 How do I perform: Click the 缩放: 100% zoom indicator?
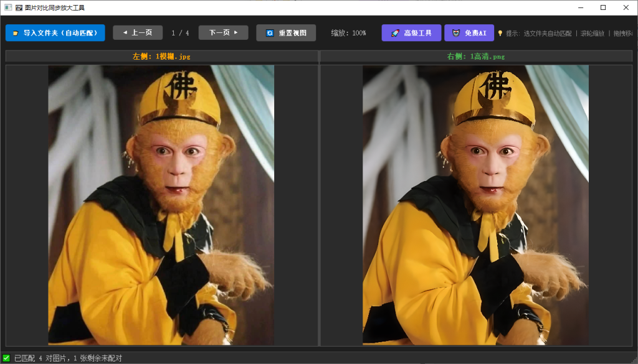[349, 33]
